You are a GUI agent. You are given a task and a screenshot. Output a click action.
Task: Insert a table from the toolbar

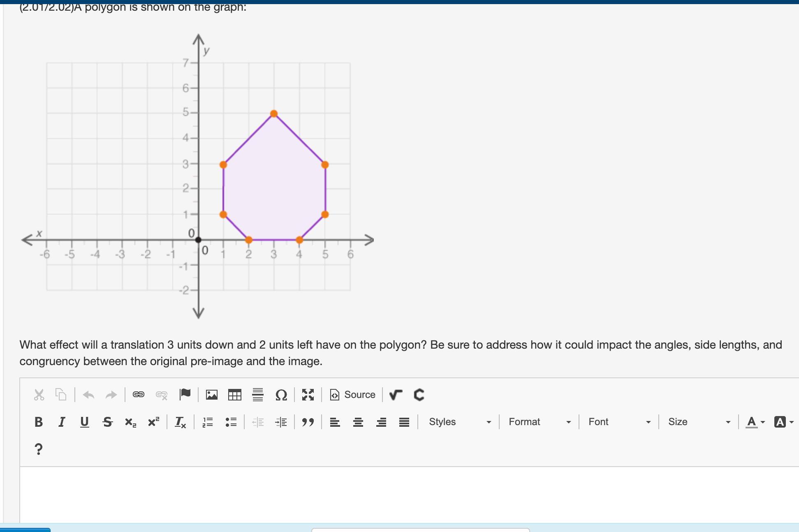click(x=235, y=395)
